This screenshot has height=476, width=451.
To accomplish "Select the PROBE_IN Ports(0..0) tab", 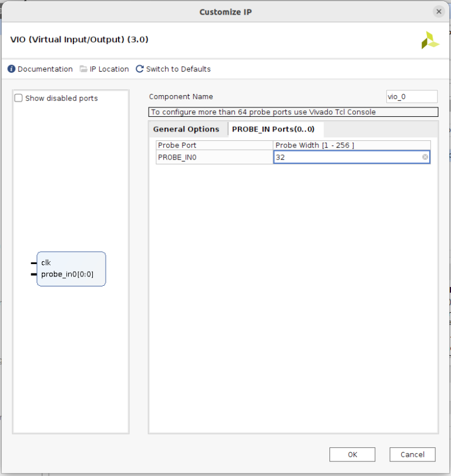I will tap(273, 129).
